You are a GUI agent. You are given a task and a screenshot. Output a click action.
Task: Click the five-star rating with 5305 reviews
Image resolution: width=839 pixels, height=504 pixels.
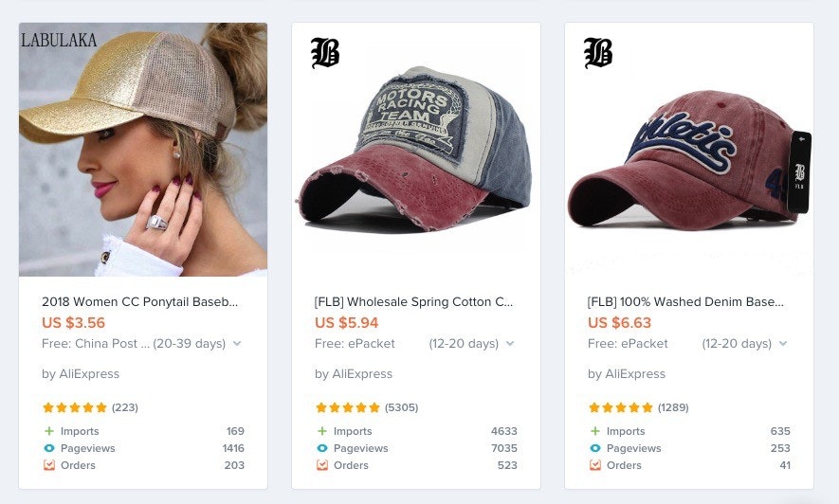347,407
